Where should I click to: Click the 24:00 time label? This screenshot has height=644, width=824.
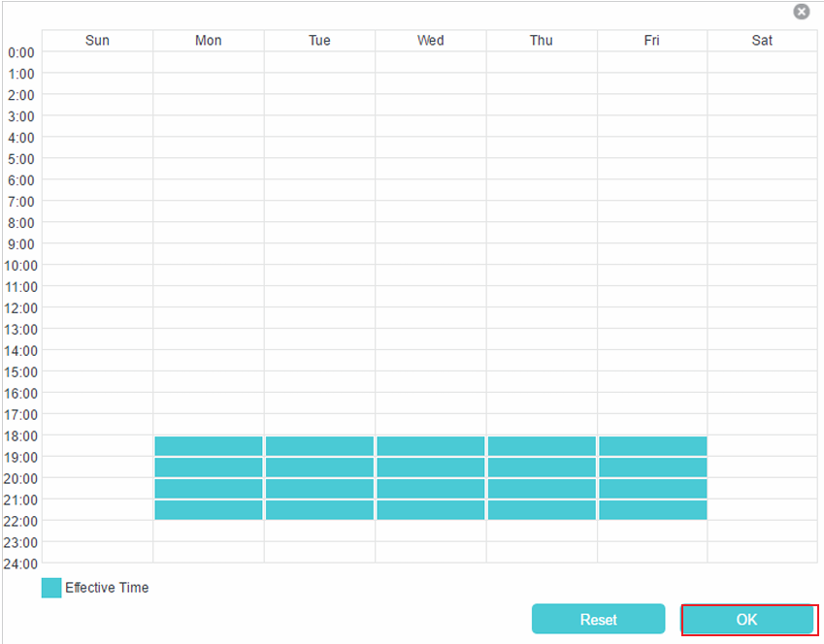[x=21, y=563]
